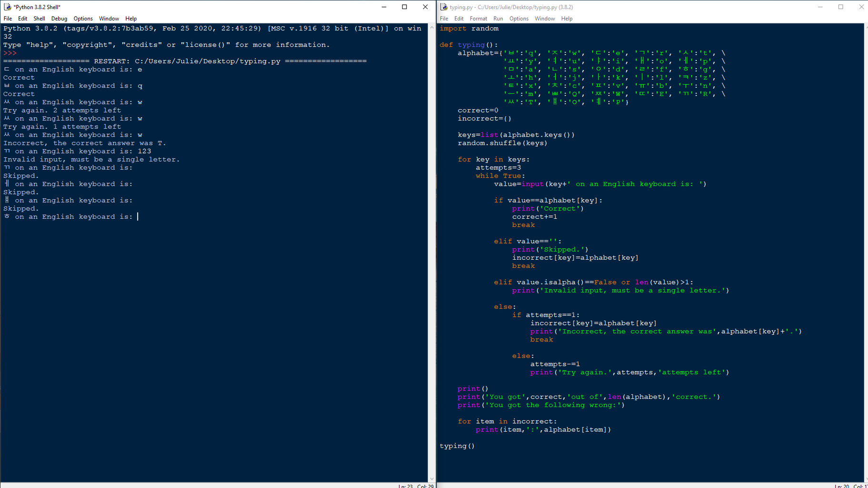
Task: Click 'attempts=3' line in editor
Action: click(499, 168)
